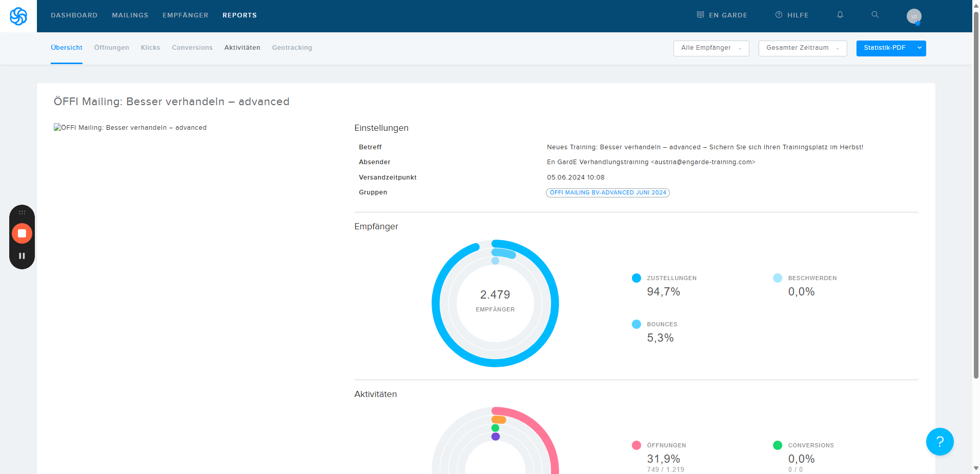This screenshot has width=980, height=474.
Task: Click the green Conversions color dot
Action: coord(778,445)
